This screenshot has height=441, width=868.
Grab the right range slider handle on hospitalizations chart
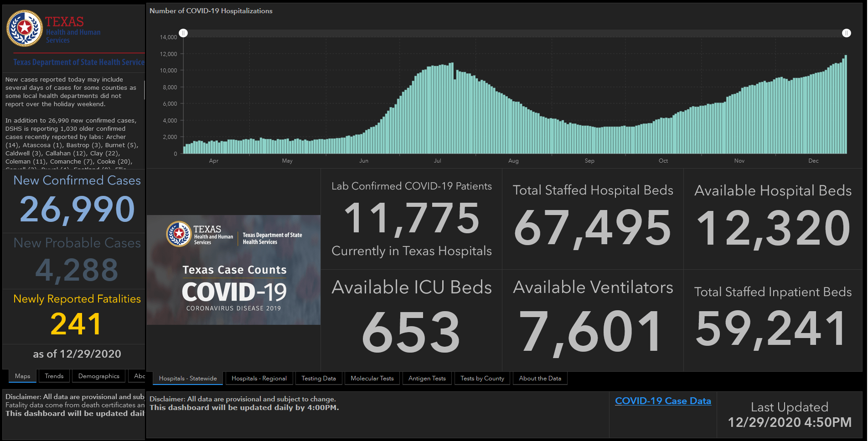click(847, 33)
